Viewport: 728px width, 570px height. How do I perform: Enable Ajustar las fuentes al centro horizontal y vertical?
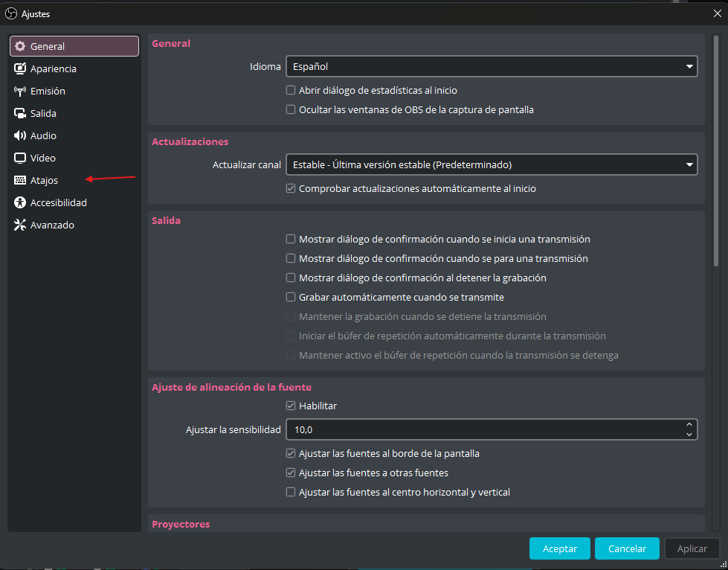291,492
